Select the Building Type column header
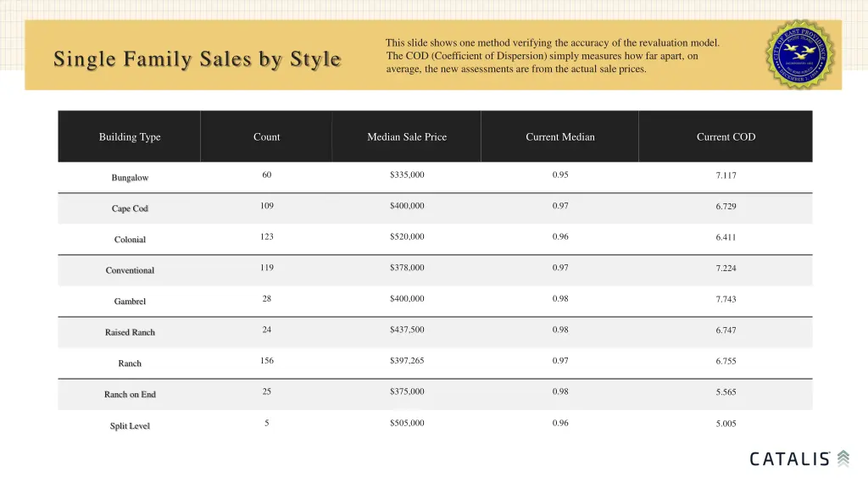The width and height of the screenshot is (868, 488). point(130,136)
